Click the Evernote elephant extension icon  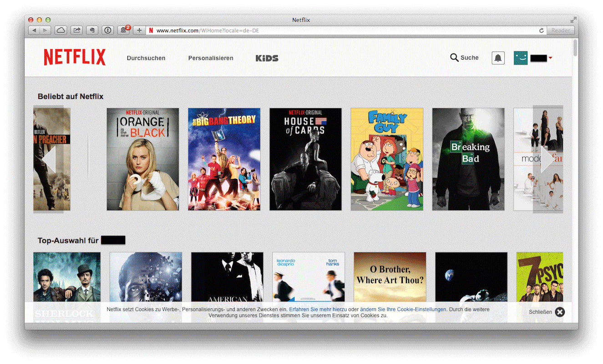pos(92,30)
